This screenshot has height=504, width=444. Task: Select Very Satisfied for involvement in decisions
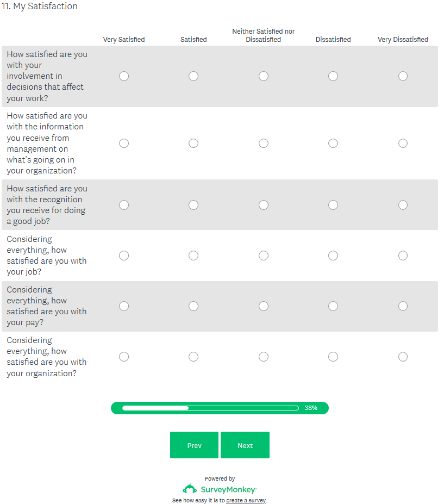coord(124,76)
